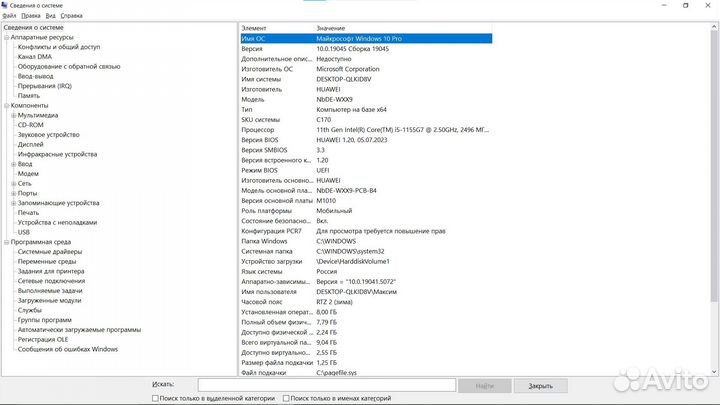The height and width of the screenshot is (405, 720).
Task: Select the Имя ОС row
Action: pos(366,39)
